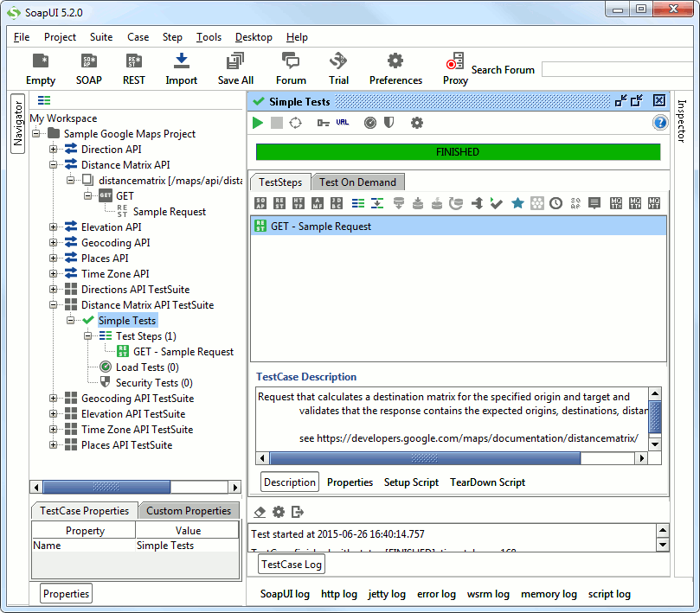Click the TestCase Log button
Viewport: 700px width, 613px height.
pos(292,565)
